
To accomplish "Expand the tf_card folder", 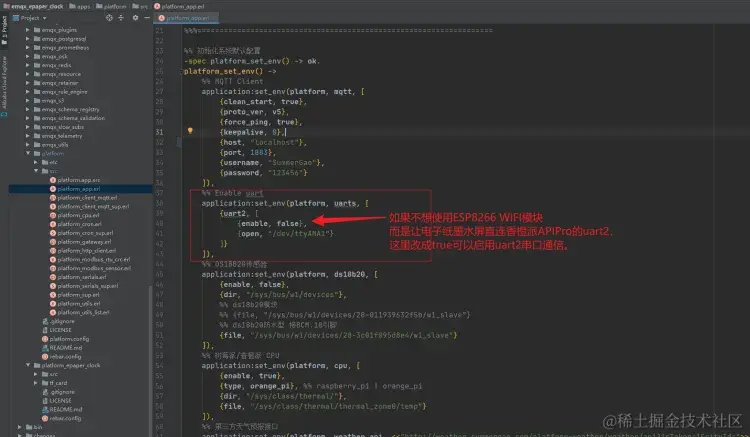I will tap(35, 383).
